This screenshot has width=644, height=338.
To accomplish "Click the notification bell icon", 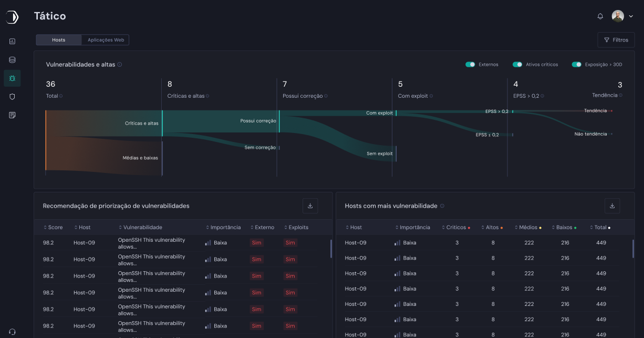I will [x=600, y=16].
